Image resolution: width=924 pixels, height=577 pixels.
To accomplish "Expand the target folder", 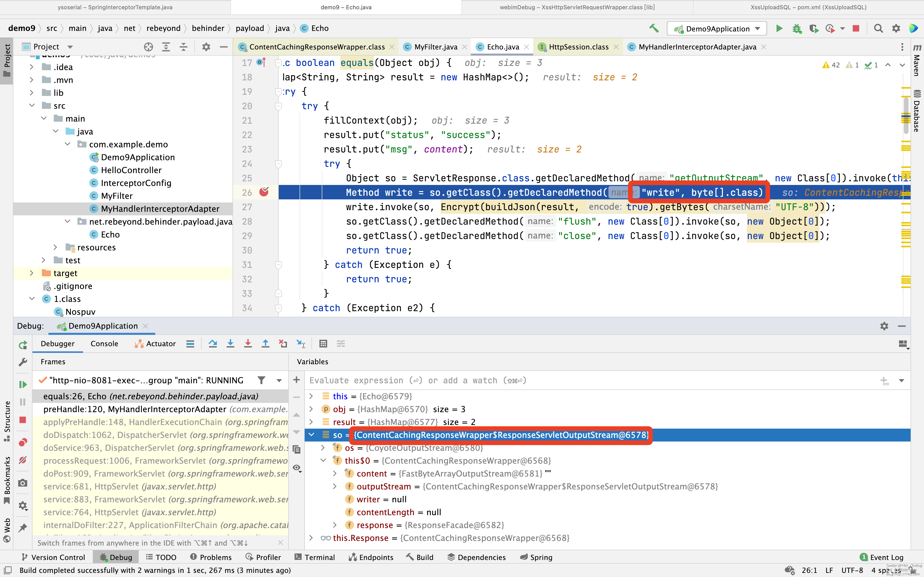I will coord(32,273).
